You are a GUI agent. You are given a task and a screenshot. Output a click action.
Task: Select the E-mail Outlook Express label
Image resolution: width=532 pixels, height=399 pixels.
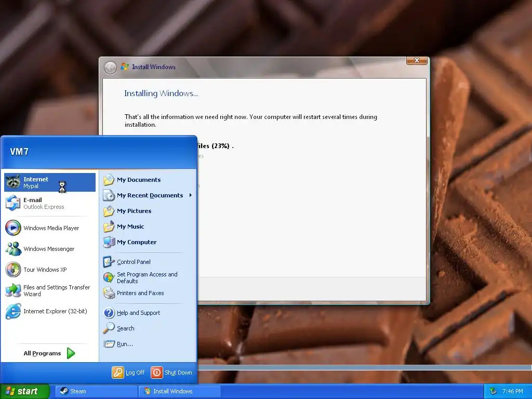pos(44,203)
